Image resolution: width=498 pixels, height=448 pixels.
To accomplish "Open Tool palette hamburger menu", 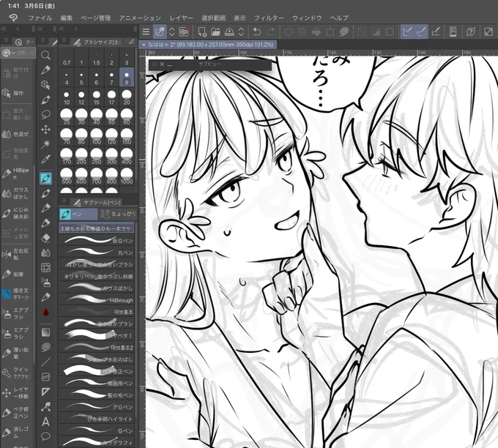I will pos(42,40).
